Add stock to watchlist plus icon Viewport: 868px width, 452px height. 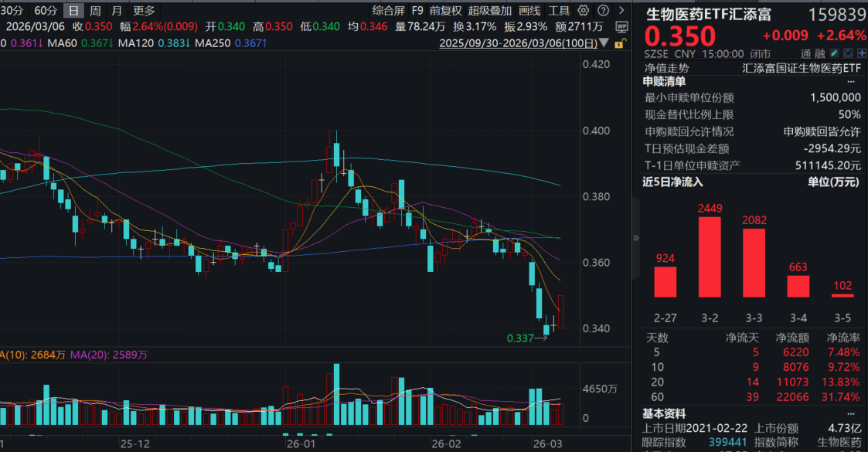[860, 53]
